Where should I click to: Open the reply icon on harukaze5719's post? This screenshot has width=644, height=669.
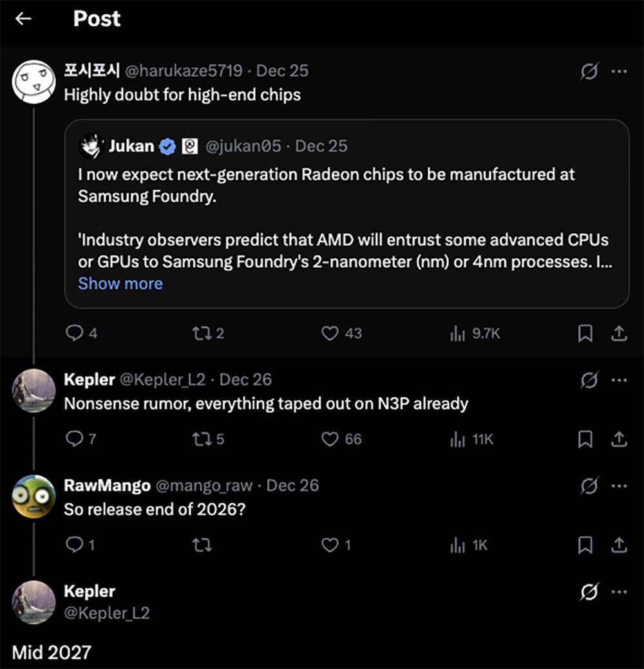pos(75,333)
